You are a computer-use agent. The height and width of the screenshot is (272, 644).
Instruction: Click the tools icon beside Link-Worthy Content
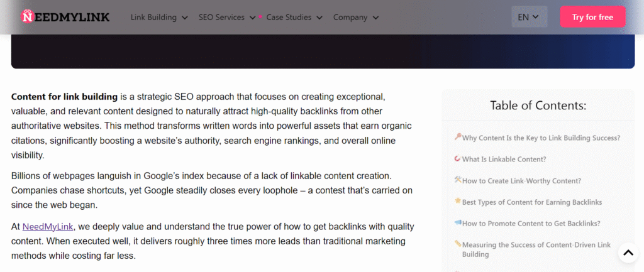point(457,180)
